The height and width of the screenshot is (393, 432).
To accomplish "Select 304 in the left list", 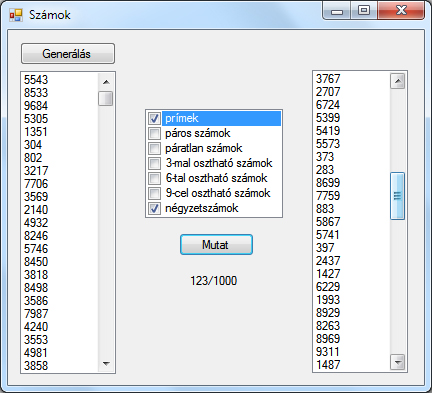I will click(59, 145).
